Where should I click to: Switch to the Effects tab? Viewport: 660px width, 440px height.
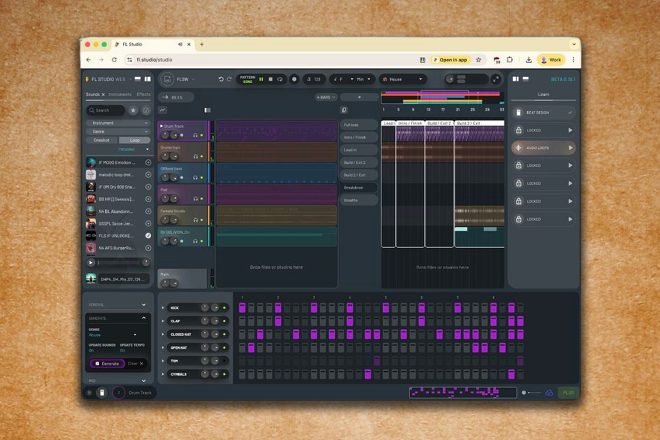[x=144, y=94]
